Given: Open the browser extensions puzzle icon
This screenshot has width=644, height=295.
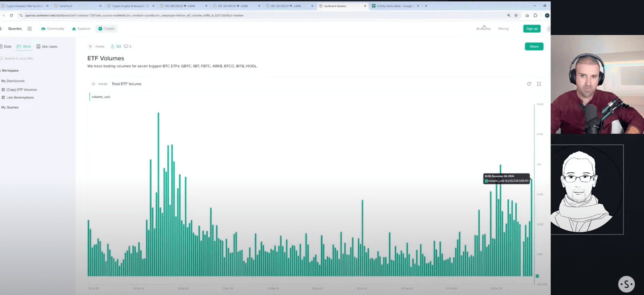Looking at the screenshot, I should 535,16.
